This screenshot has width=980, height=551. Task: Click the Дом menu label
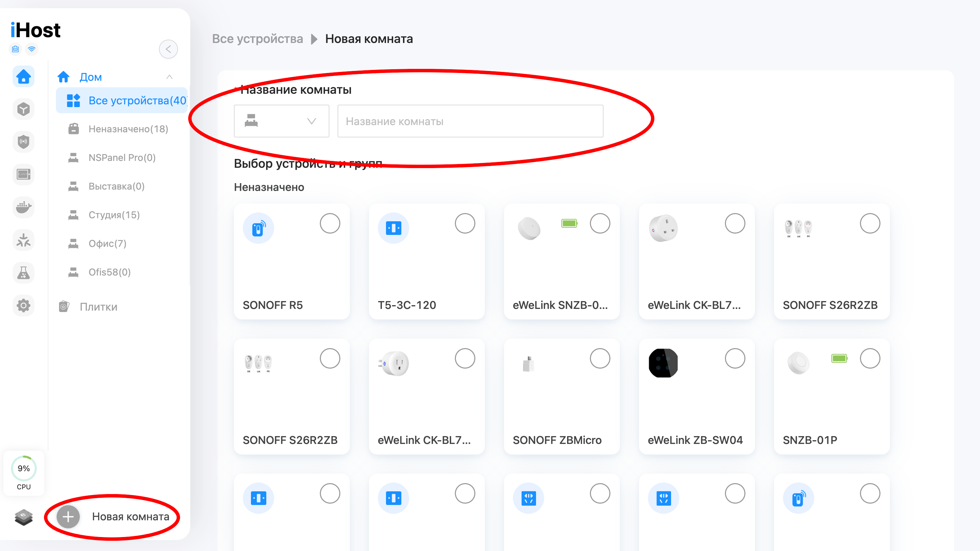(91, 77)
